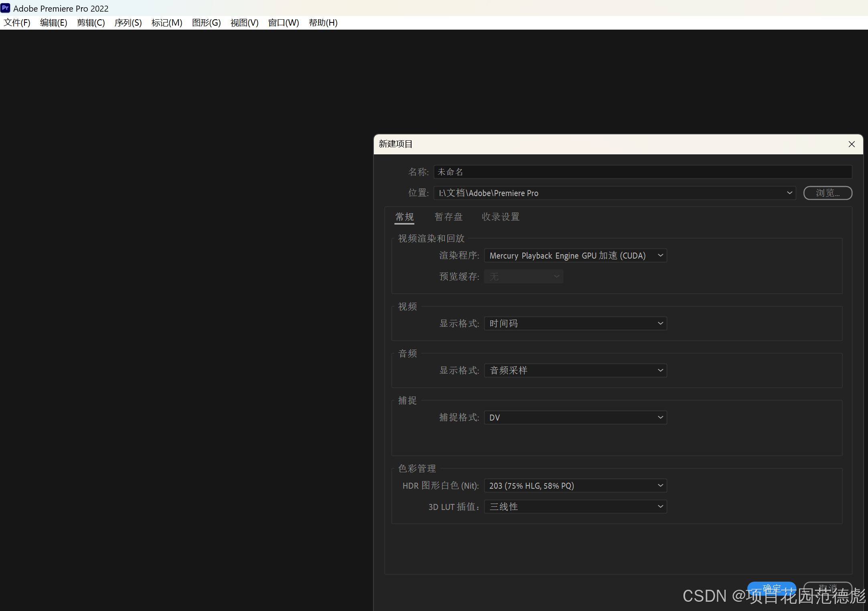
Task: Open HDR 图形白色 Nit dropdown
Action: click(x=575, y=486)
